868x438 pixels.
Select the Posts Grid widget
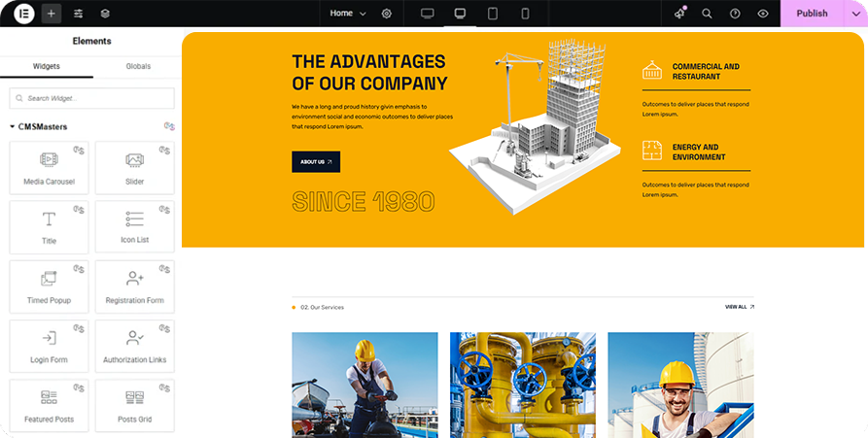[x=134, y=405]
